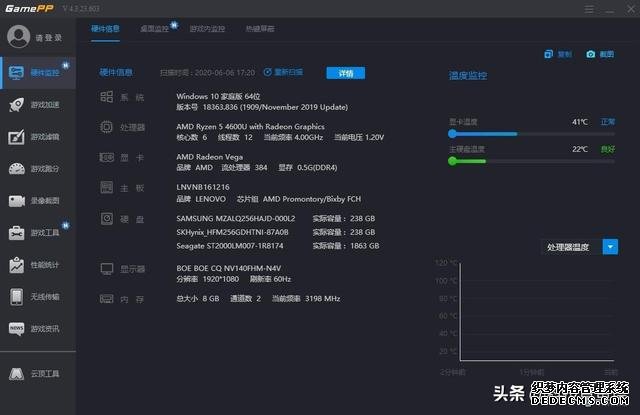The height and width of the screenshot is (415, 640).
Task: Open 游戏加速 rocket icon in sidebar
Action: click(16, 105)
